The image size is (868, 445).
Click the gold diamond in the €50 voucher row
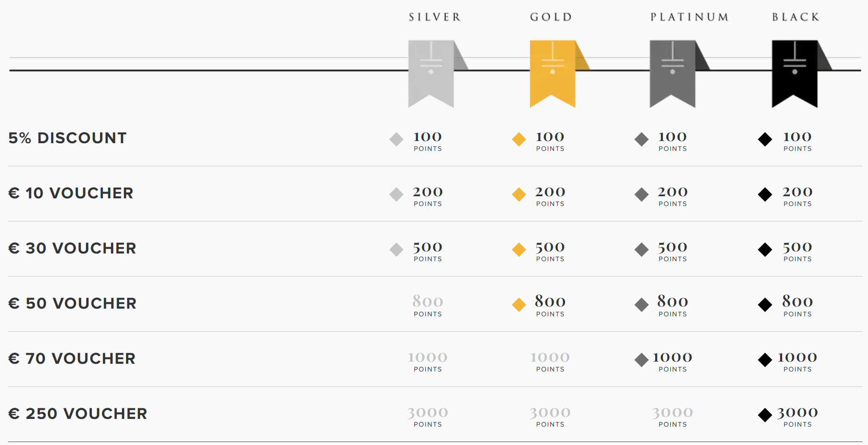tap(519, 305)
